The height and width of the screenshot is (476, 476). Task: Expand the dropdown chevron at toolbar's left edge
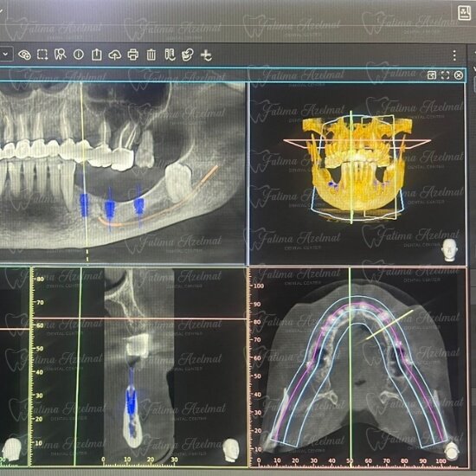tap(6, 55)
